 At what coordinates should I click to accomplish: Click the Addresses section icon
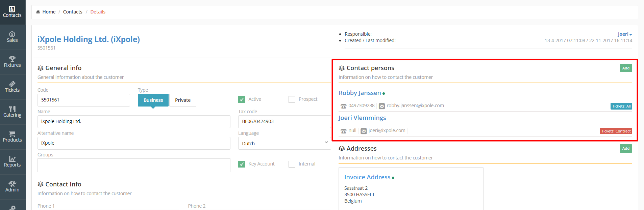coord(342,149)
